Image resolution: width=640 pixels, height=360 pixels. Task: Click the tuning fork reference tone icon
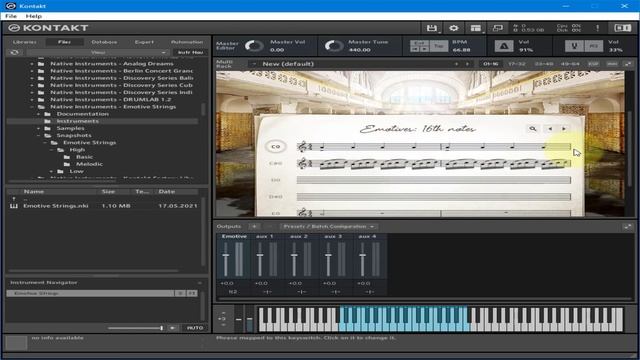[574, 46]
